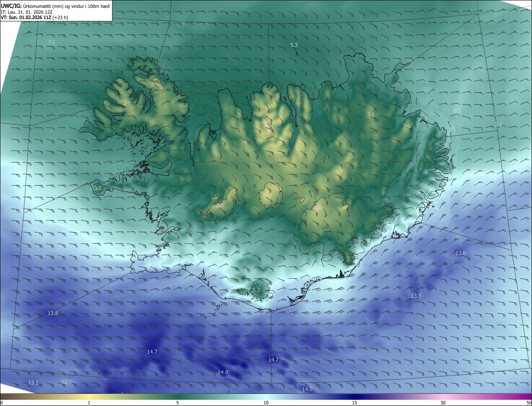The width and height of the screenshot is (532, 406).
Task: Click the 7.2 value label on the map
Action: click(x=52, y=42)
